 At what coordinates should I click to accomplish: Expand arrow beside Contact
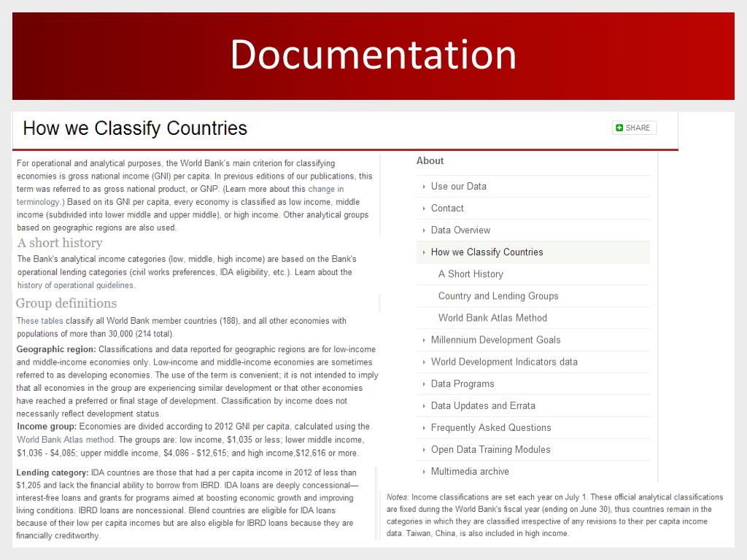click(x=424, y=209)
